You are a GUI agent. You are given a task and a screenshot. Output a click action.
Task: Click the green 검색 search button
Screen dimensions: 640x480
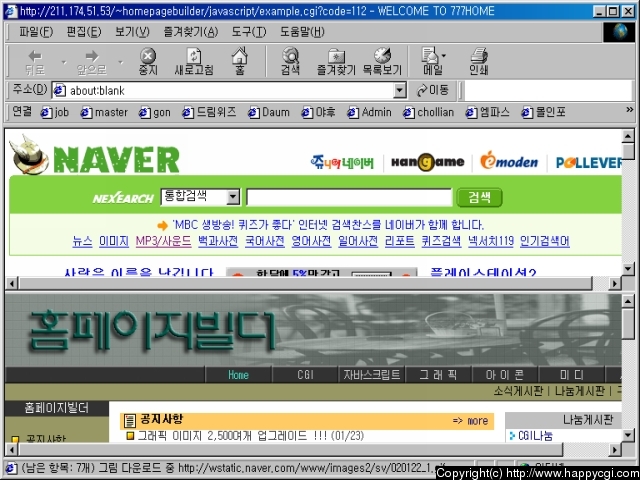coord(480,198)
